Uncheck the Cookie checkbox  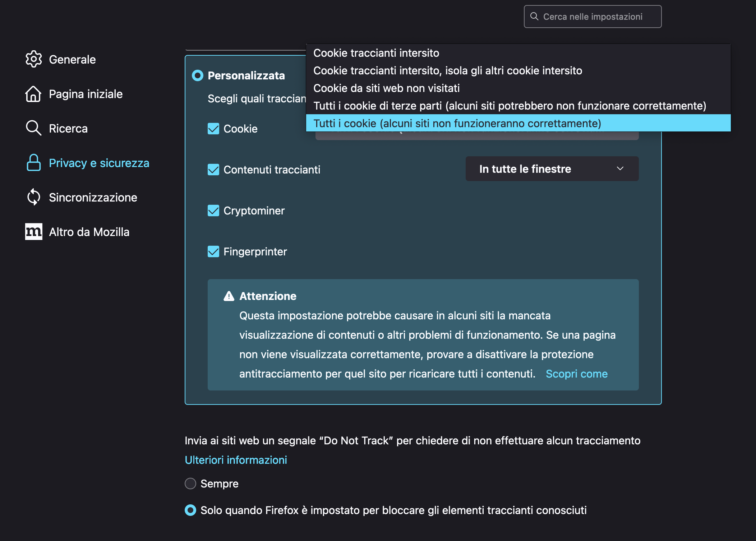(213, 129)
